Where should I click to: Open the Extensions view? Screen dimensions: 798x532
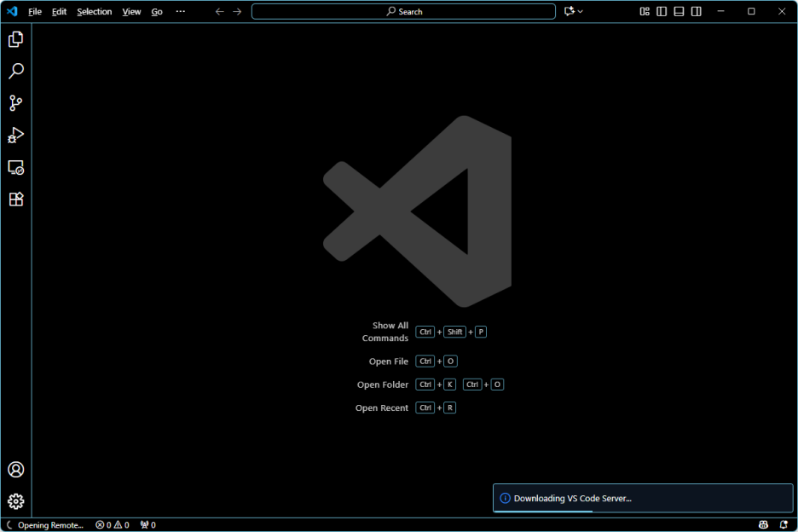click(16, 199)
